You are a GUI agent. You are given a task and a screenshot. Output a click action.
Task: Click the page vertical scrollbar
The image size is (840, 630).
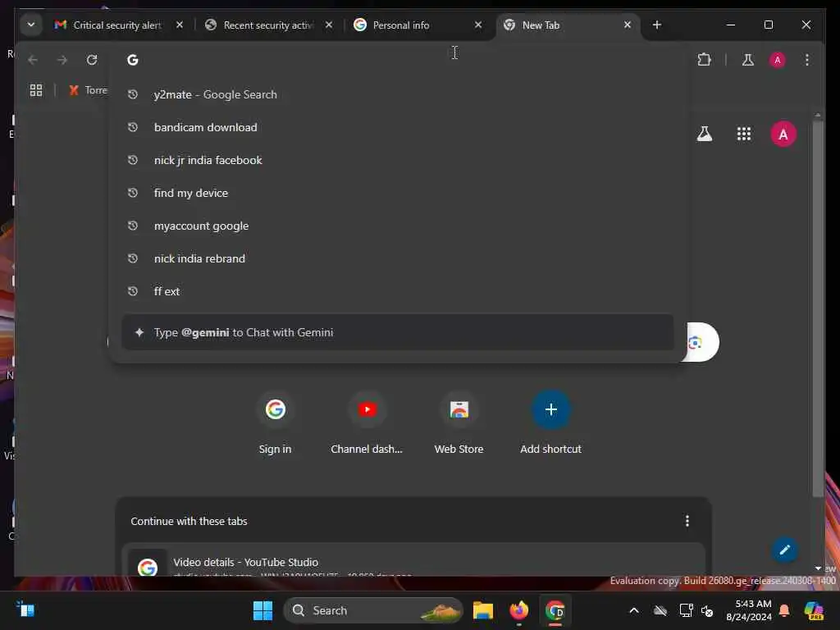818,309
